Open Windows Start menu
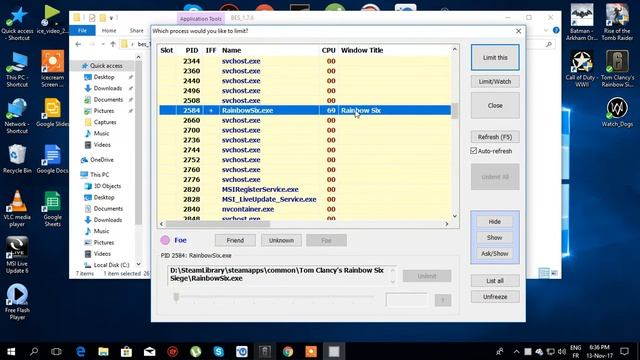Image resolution: width=640 pixels, height=360 pixels. click(11, 351)
